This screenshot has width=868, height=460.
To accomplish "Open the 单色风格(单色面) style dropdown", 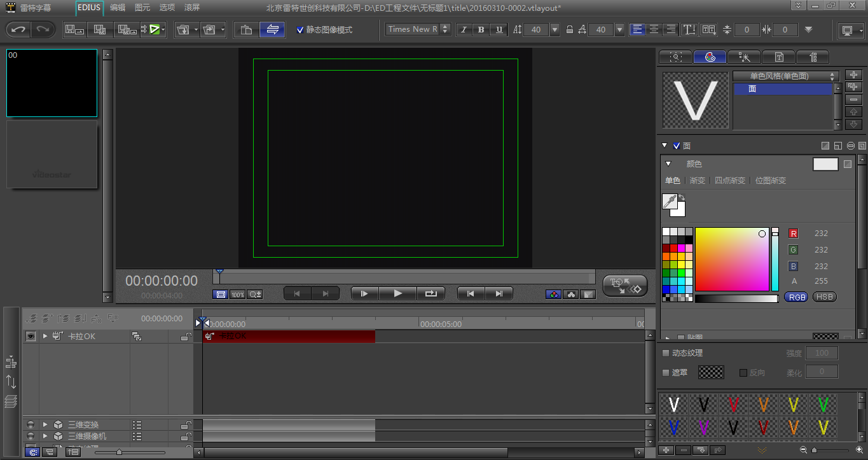I will pos(785,76).
